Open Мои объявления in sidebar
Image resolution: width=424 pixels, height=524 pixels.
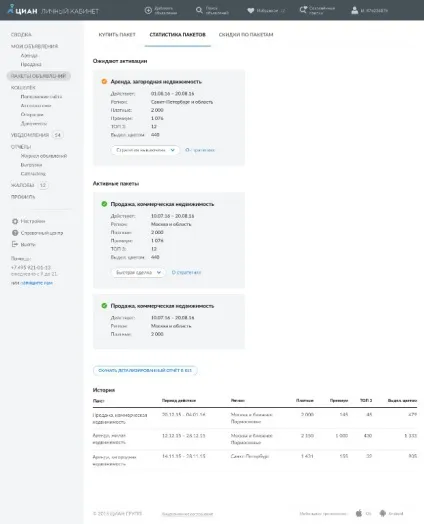click(34, 46)
